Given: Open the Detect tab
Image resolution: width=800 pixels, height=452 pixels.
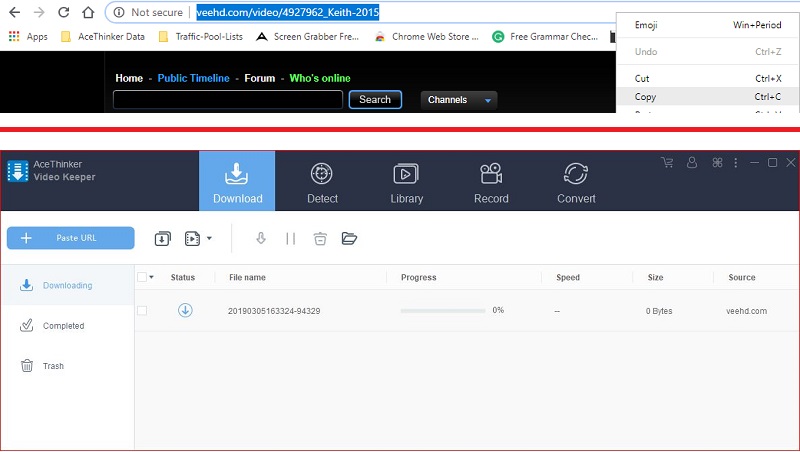Looking at the screenshot, I should [322, 182].
